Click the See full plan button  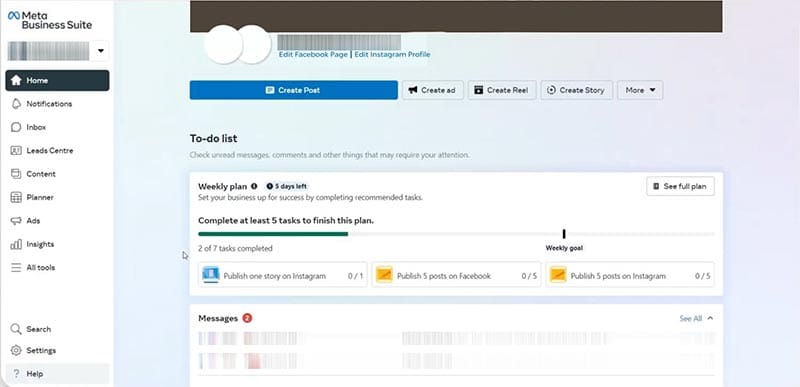pos(680,187)
